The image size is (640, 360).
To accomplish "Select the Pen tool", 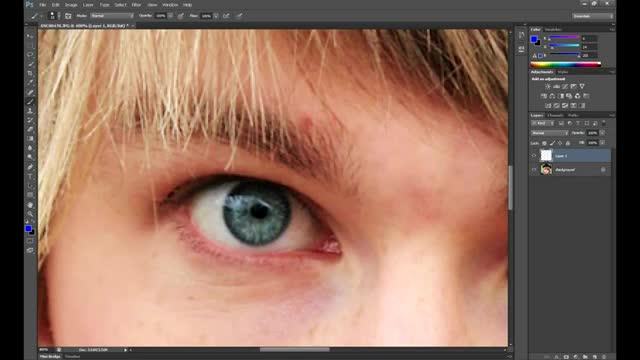I will tap(30, 167).
